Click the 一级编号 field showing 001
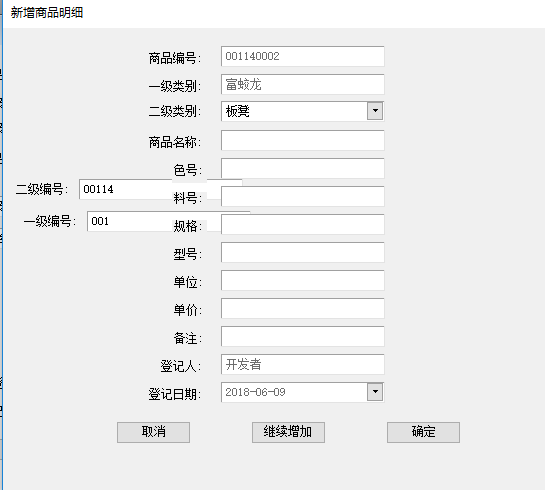This screenshot has width=545, height=490. coord(130,221)
